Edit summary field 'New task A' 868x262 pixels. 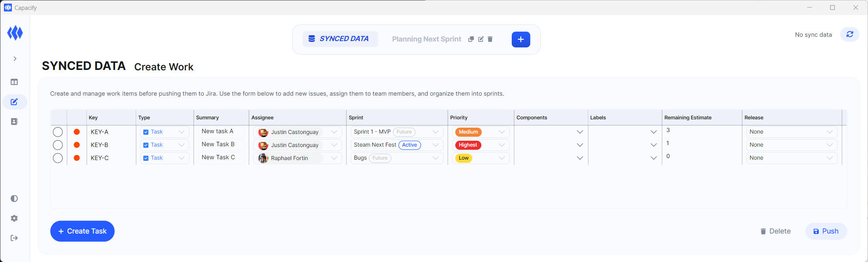221,131
